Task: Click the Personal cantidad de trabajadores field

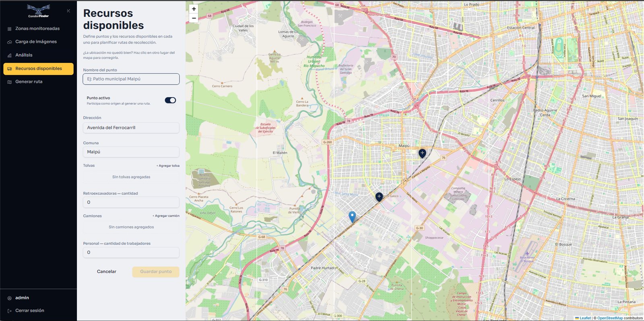Action: (131, 253)
